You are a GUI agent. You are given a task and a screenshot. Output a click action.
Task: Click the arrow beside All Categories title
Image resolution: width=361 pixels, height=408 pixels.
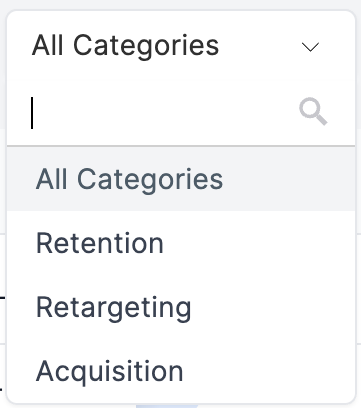coord(310,47)
